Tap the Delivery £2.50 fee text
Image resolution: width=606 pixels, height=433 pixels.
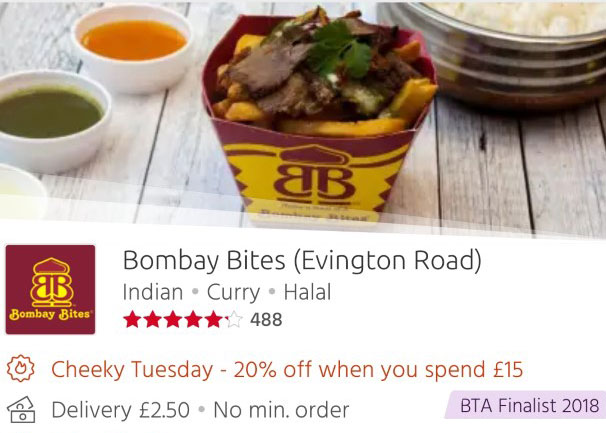[121, 410]
